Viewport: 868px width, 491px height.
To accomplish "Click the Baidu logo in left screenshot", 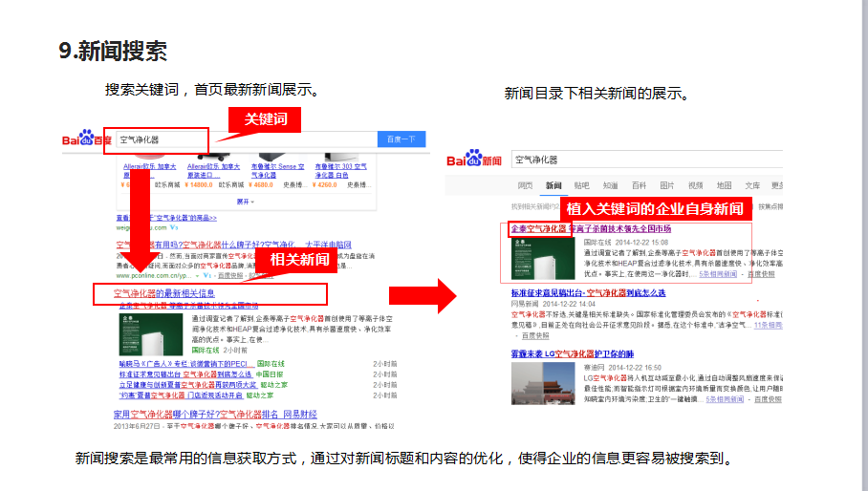I will [x=87, y=139].
